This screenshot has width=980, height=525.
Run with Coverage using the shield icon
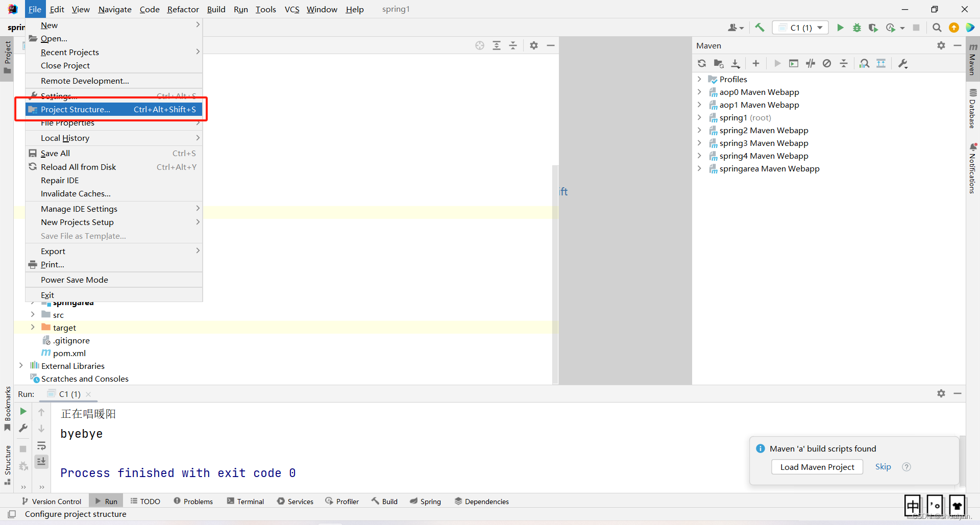pos(873,28)
